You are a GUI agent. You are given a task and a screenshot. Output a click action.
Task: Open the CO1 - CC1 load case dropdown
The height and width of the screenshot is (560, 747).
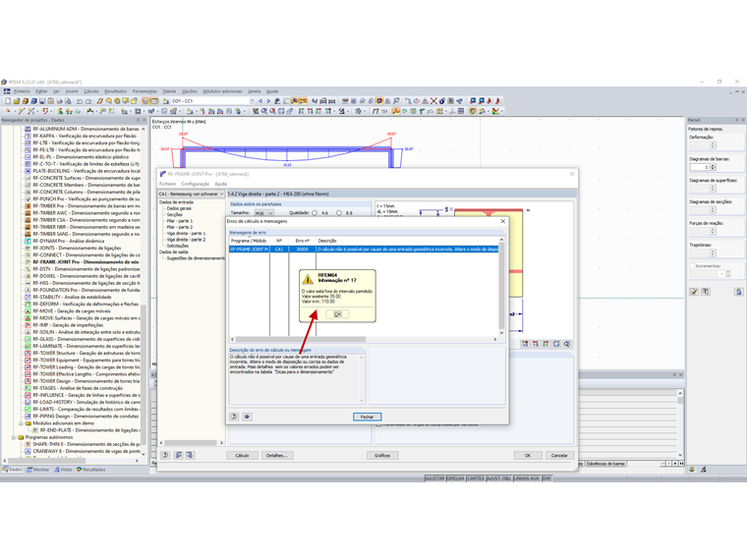[252, 101]
